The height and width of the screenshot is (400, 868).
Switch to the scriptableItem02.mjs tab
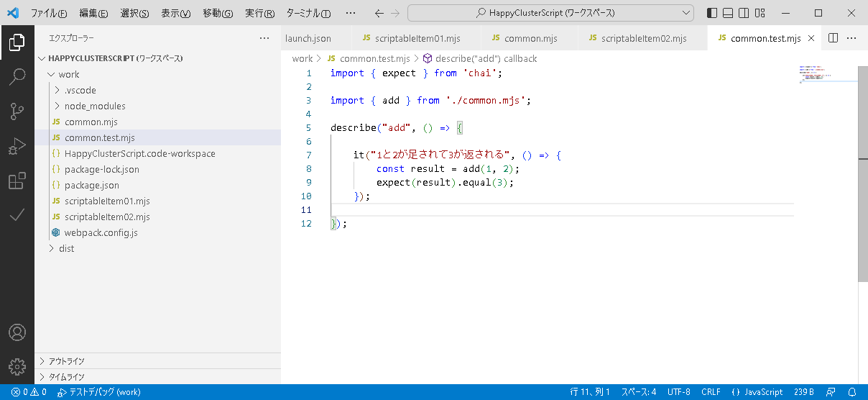coord(643,38)
